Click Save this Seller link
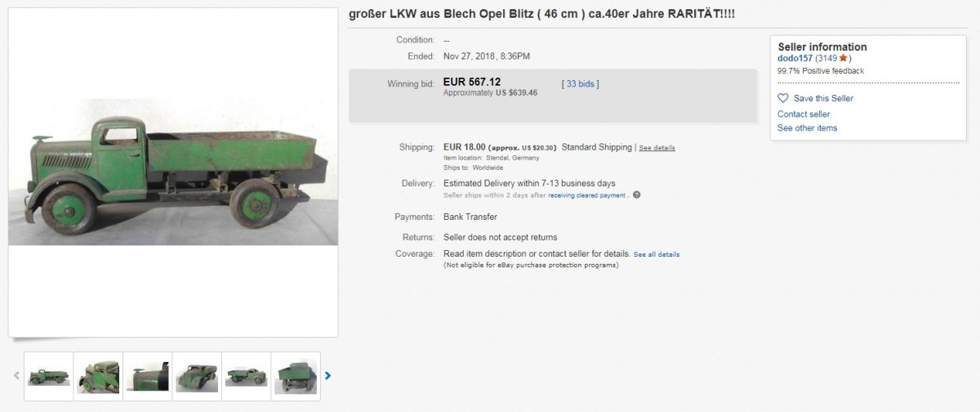 (823, 98)
